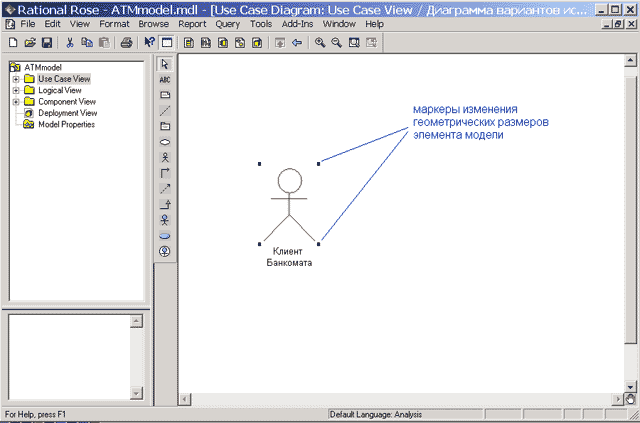Pick the Text Box (ABC) tool
The image size is (640, 423).
[165, 79]
